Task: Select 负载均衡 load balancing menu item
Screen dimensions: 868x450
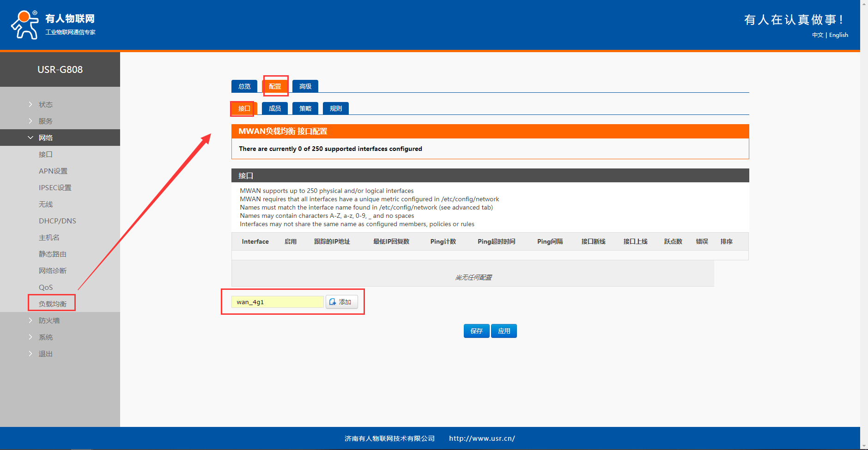Action: pos(52,304)
